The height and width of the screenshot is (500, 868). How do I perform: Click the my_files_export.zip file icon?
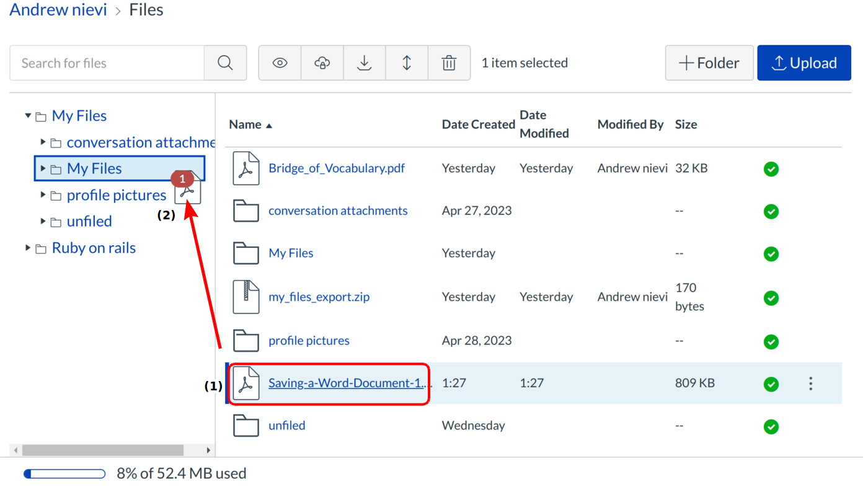pyautogui.click(x=246, y=297)
